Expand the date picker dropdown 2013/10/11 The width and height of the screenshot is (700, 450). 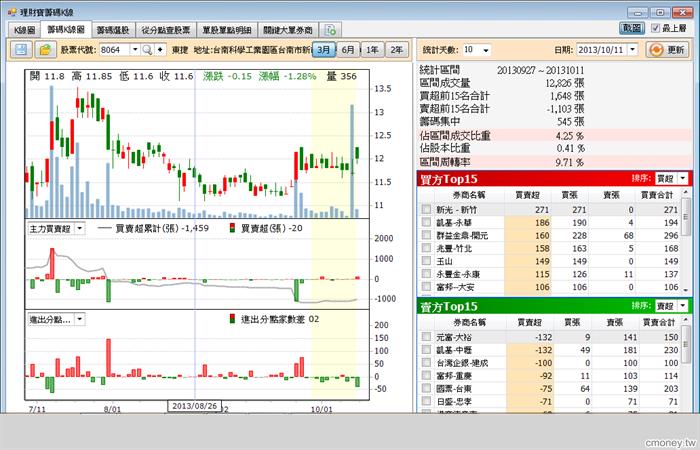click(x=633, y=50)
